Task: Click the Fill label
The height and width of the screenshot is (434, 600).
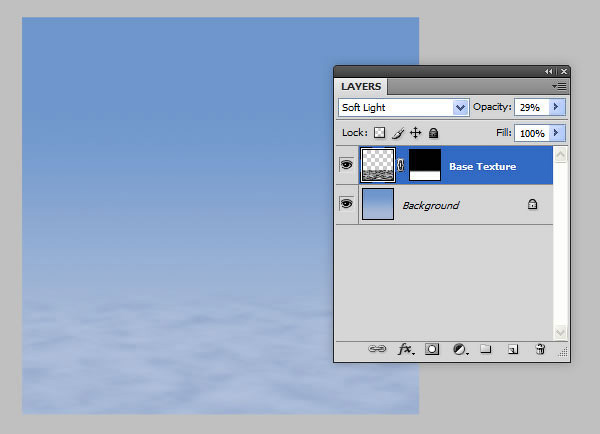Action: (x=504, y=132)
